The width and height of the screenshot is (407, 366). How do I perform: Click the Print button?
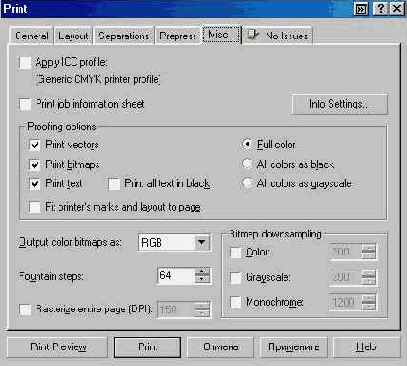click(x=147, y=347)
